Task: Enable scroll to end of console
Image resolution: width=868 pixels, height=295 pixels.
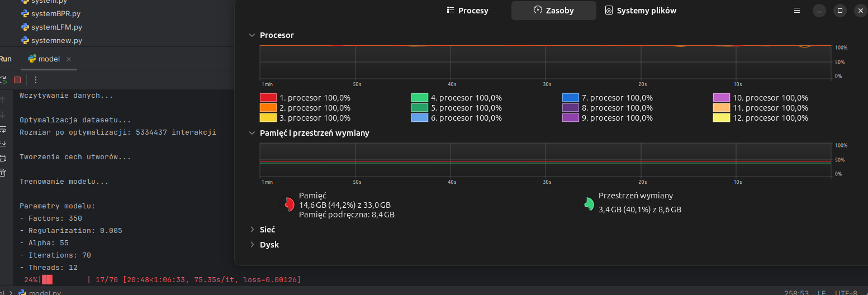Action: pyautogui.click(x=3, y=144)
